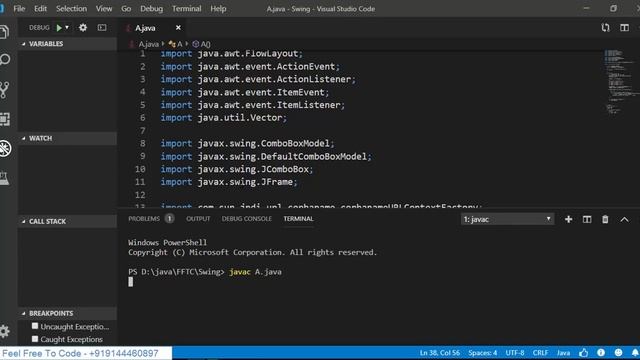Open changes compare icon in editor
This screenshot has width=640, height=360.
pos(605,27)
